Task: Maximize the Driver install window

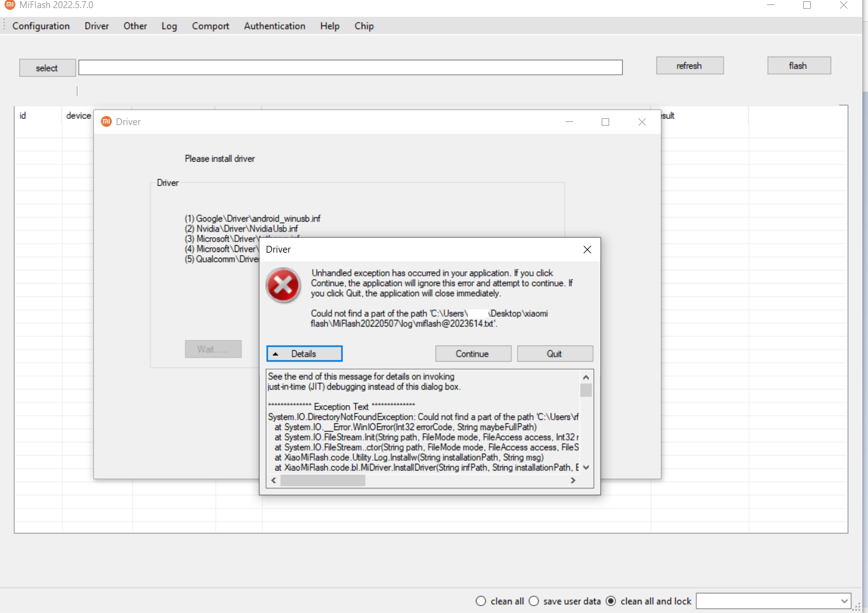Action: pyautogui.click(x=605, y=122)
